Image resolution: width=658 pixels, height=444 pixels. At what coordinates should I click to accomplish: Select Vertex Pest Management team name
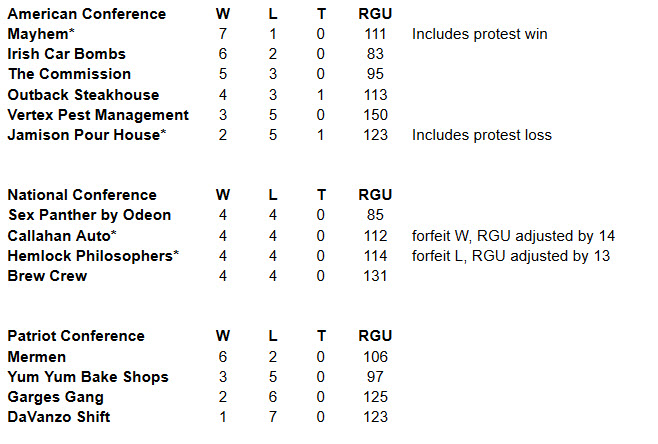[98, 115]
